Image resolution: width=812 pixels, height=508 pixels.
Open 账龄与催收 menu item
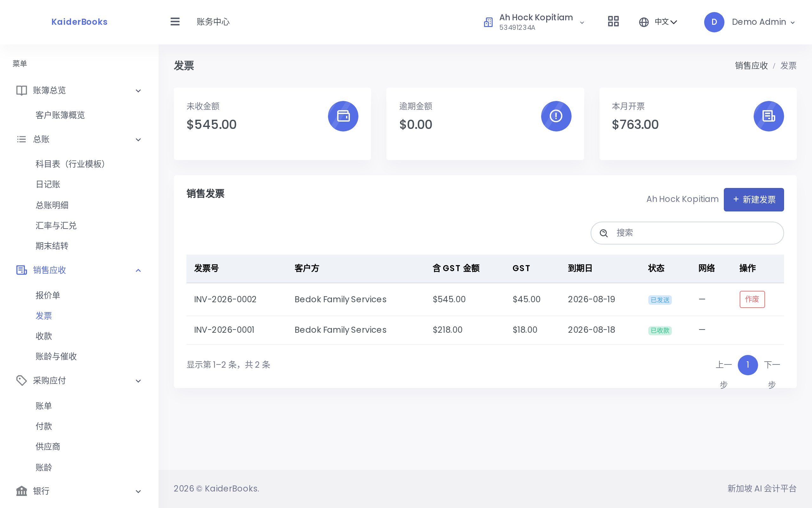[x=56, y=357]
